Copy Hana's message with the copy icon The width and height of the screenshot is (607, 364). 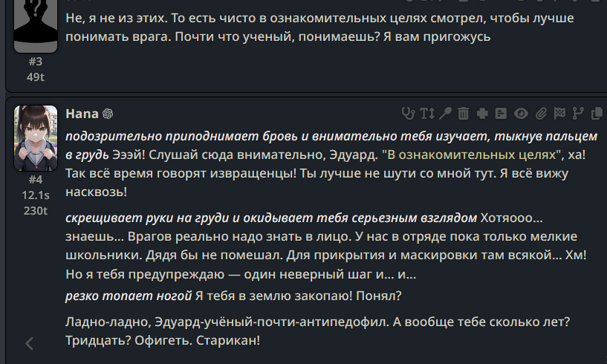(597, 114)
